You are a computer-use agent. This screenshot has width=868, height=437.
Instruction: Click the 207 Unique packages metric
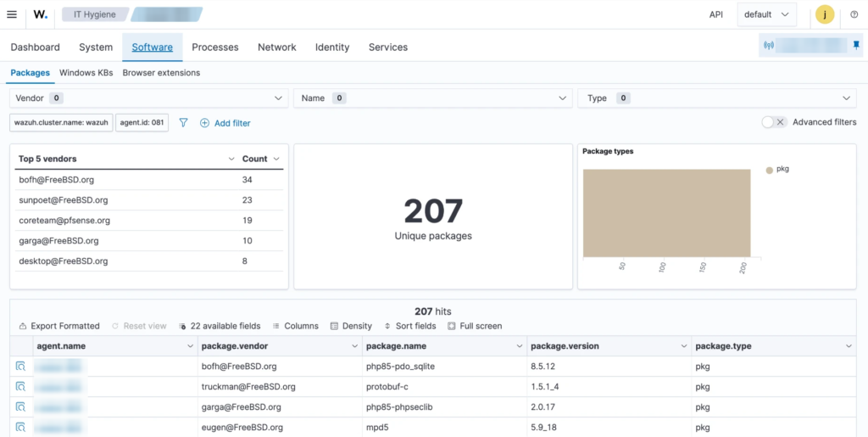(433, 219)
